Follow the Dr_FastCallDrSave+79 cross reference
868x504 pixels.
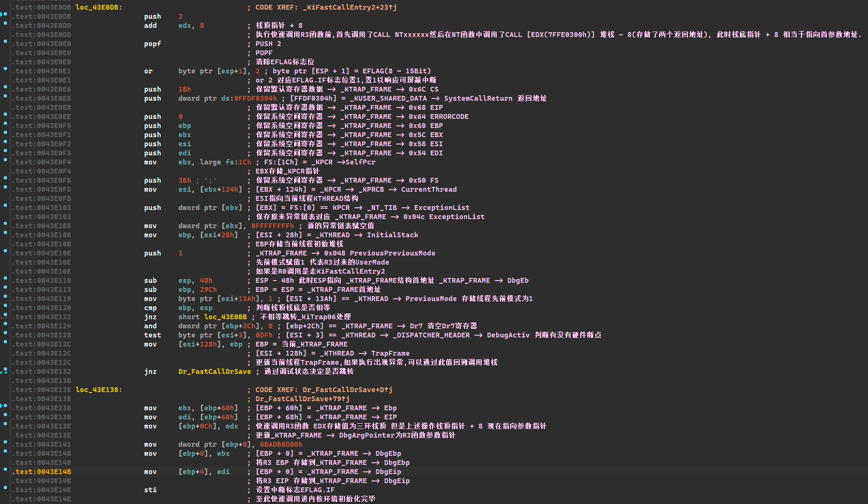pos(303,399)
